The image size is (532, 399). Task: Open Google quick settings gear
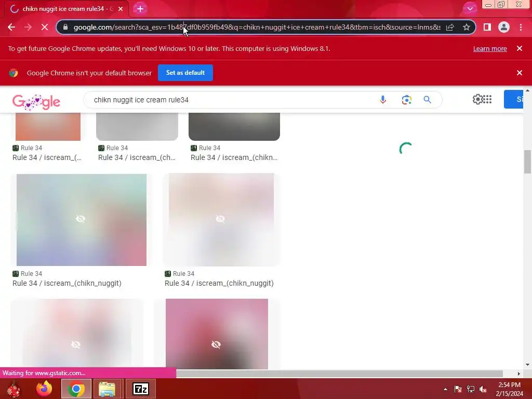[478, 99]
